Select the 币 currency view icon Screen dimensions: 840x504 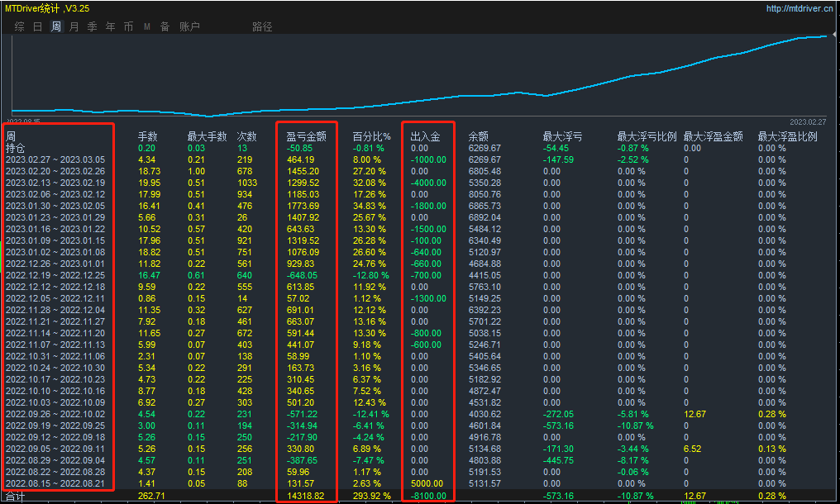[128, 26]
